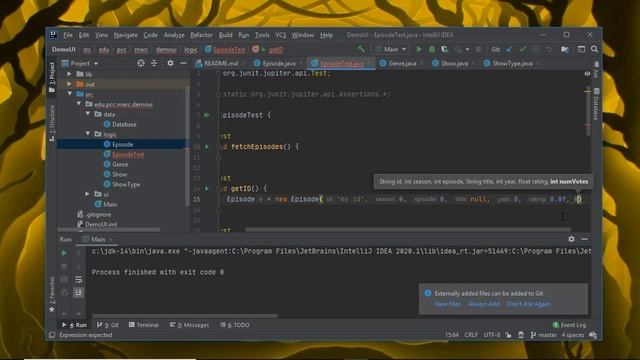The height and width of the screenshot is (360, 640).
Task: Click the UTF-8 encoding in status bar
Action: click(x=491, y=335)
